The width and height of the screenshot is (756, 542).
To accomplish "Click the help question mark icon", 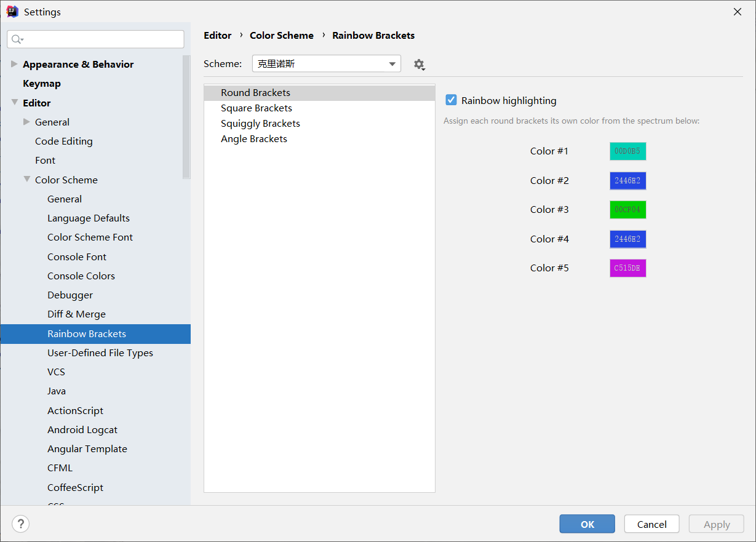I will [x=20, y=524].
